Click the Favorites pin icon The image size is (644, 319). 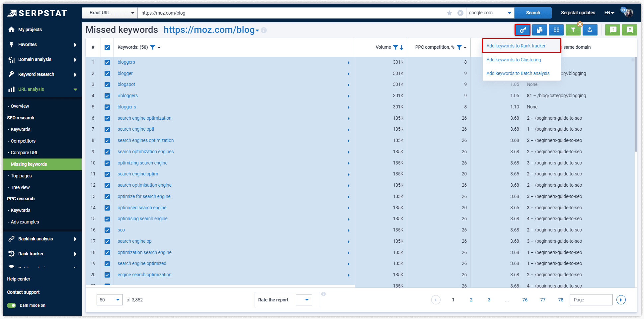(12, 44)
